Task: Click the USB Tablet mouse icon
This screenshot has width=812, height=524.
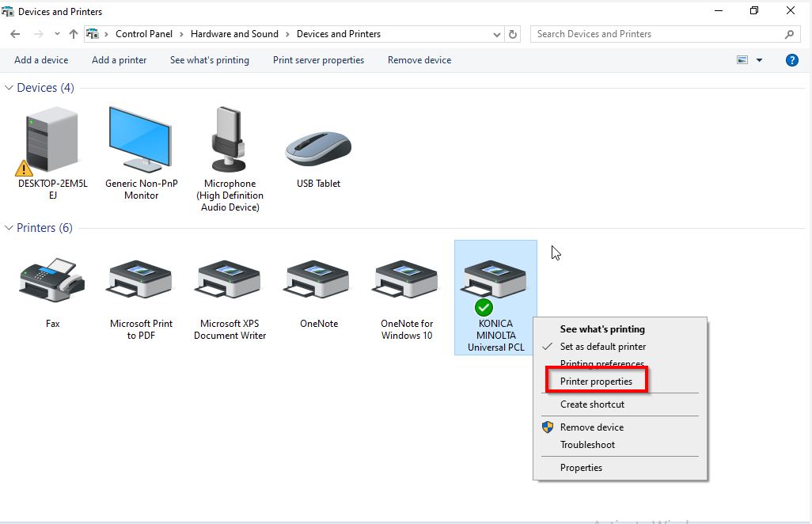Action: click(318, 148)
